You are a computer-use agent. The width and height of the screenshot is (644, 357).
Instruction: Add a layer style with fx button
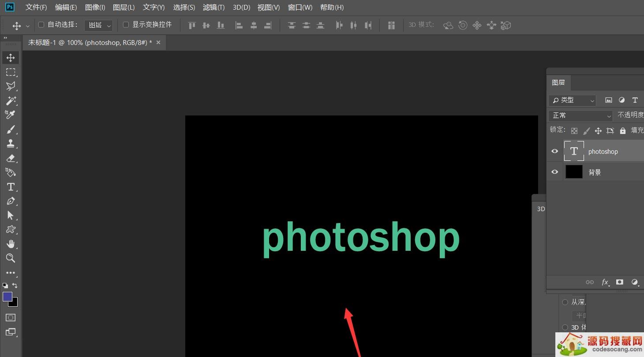605,282
